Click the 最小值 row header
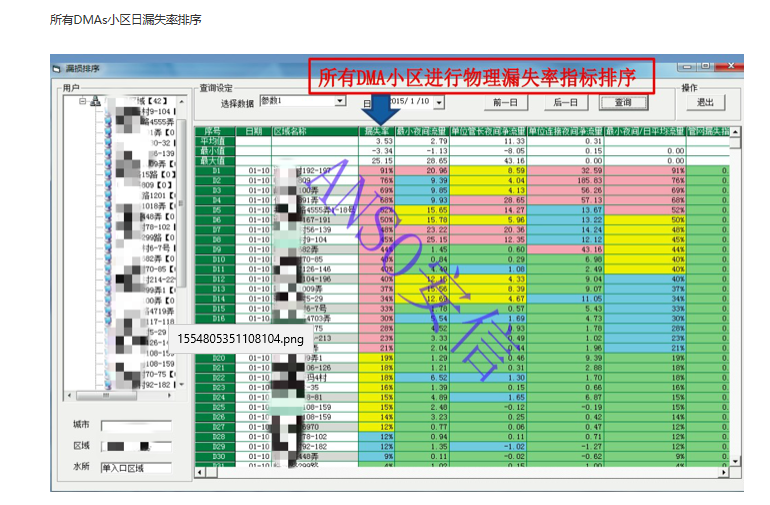This screenshot has width=770, height=505. pyautogui.click(x=215, y=151)
